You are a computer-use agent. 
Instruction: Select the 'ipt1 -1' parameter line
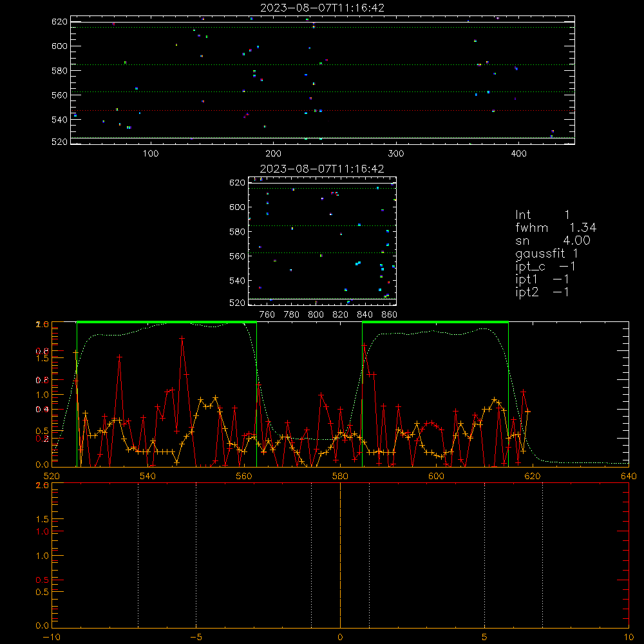coord(542,279)
